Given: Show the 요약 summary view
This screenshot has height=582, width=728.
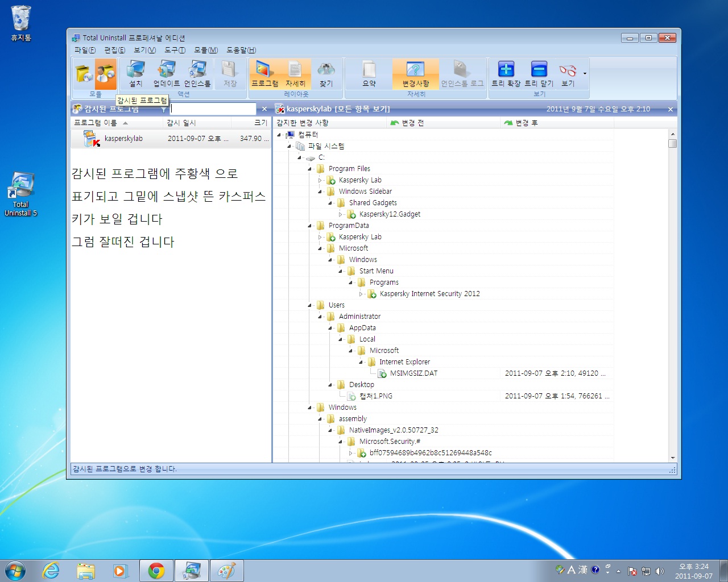Looking at the screenshot, I should point(369,74).
